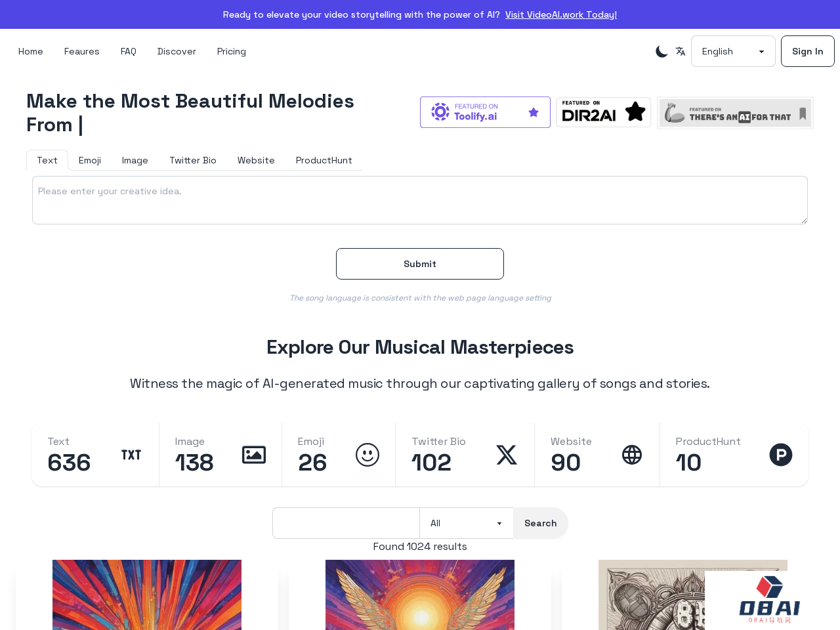840x630 pixels.
Task: Click the There's An AI For That badge
Action: point(735,113)
